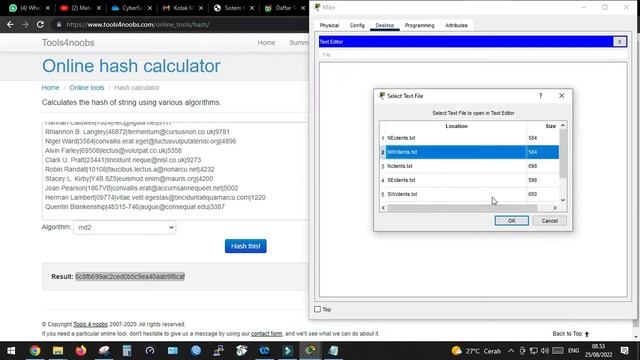Click the horizontal scroll right arrow

point(555,208)
